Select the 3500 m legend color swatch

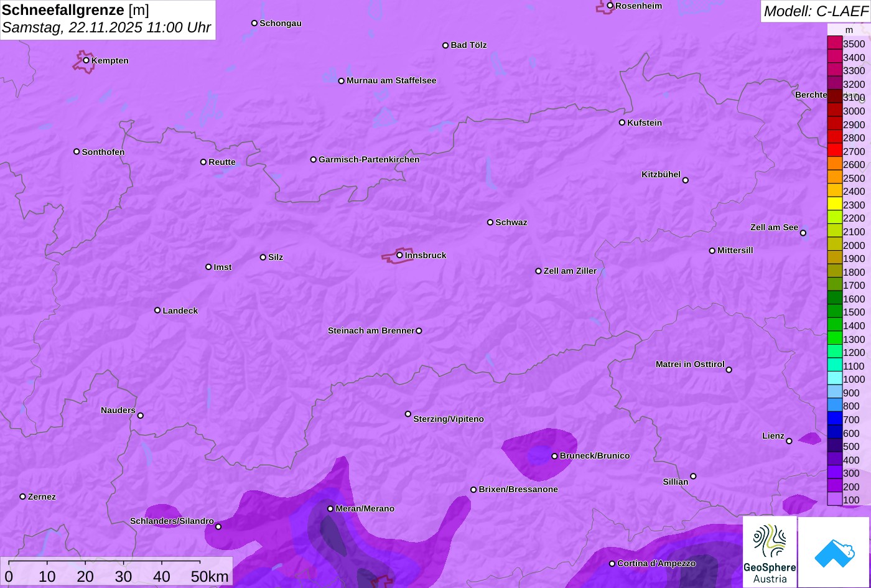click(834, 43)
